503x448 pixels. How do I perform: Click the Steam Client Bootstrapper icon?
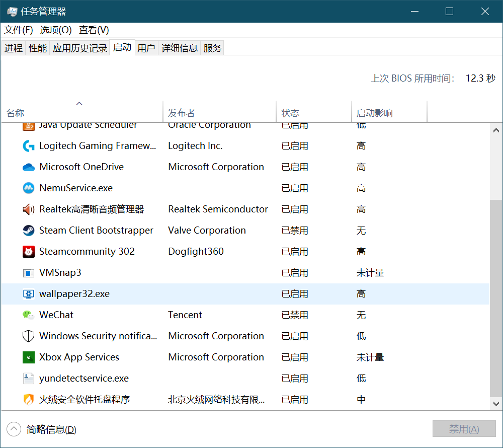[29, 231]
